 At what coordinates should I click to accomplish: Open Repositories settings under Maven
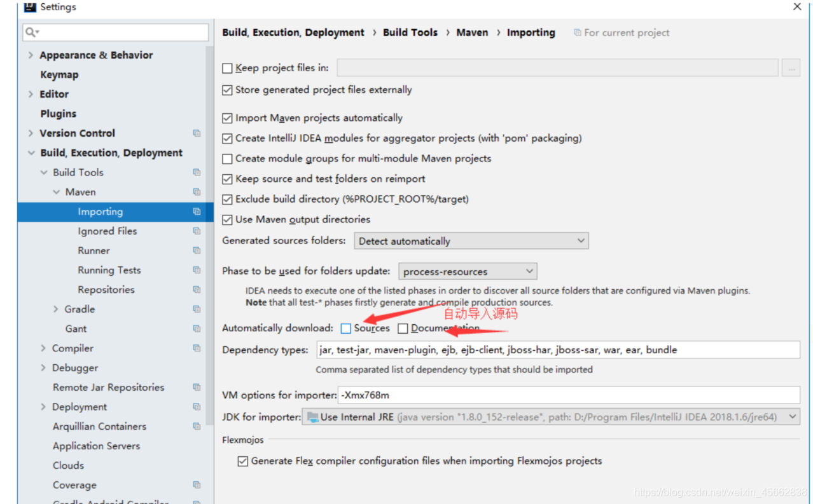tap(106, 290)
